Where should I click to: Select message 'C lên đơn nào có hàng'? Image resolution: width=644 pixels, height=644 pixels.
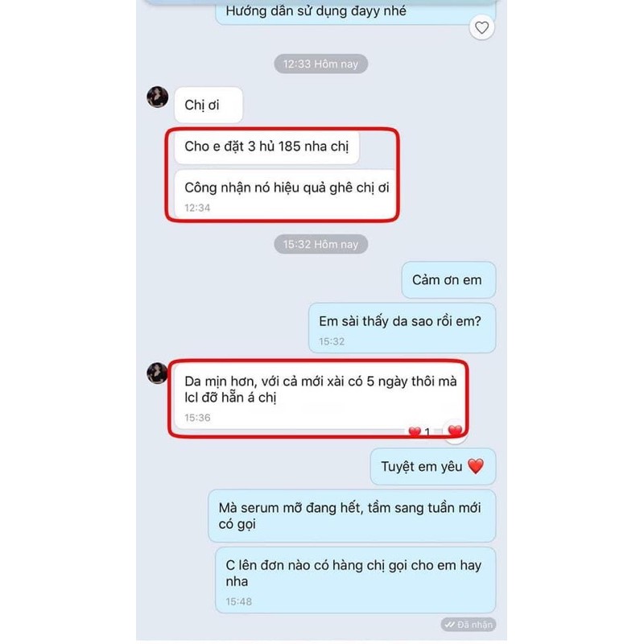[356, 580]
